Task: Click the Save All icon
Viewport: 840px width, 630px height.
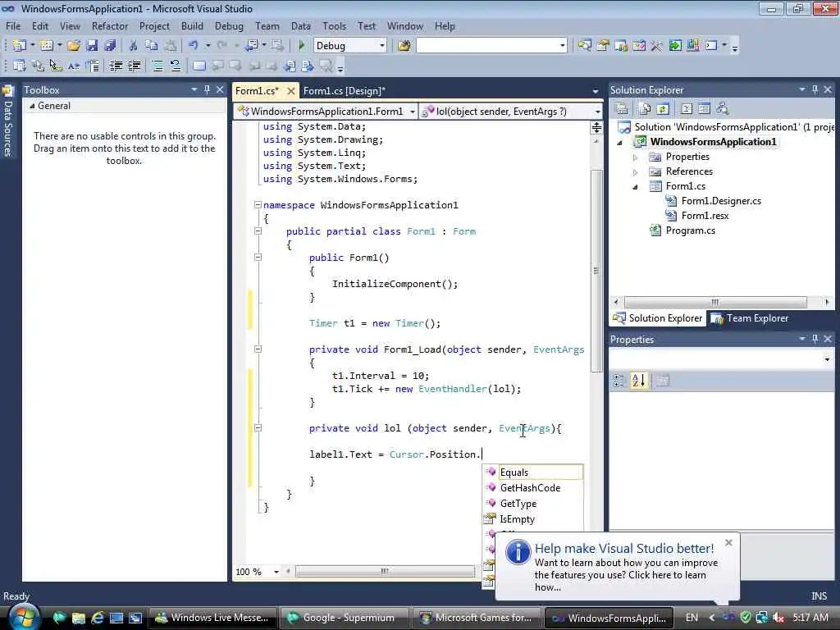Action: point(111,46)
